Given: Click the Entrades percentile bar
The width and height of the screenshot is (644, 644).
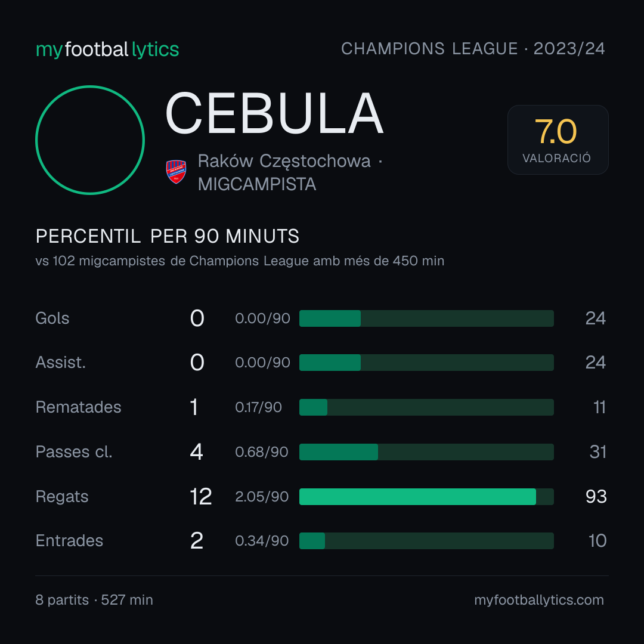Looking at the screenshot, I should pos(426,541).
